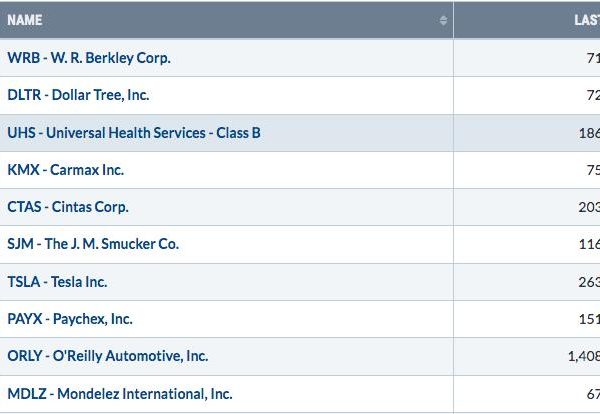Open TSLA - Tesla Inc. link
The height and width of the screenshot is (414, 600).
[57, 282]
